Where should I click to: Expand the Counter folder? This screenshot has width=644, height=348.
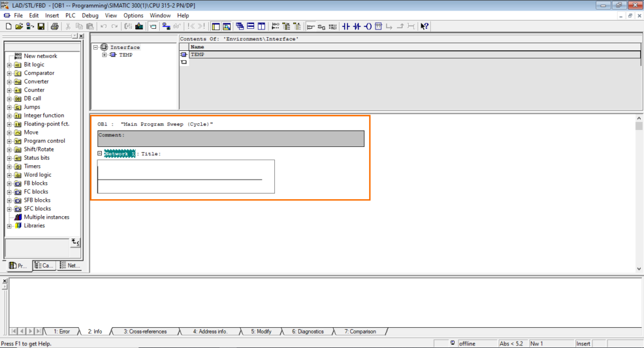point(9,90)
